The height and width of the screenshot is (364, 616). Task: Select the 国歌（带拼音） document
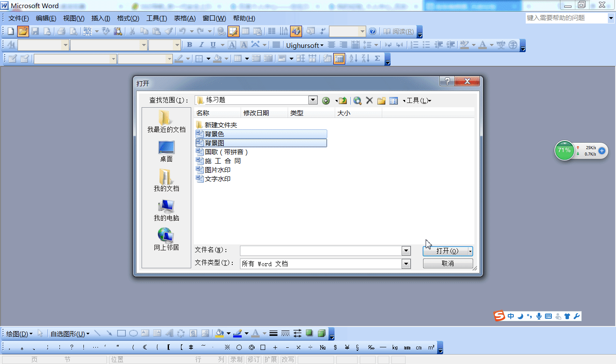(222, 152)
